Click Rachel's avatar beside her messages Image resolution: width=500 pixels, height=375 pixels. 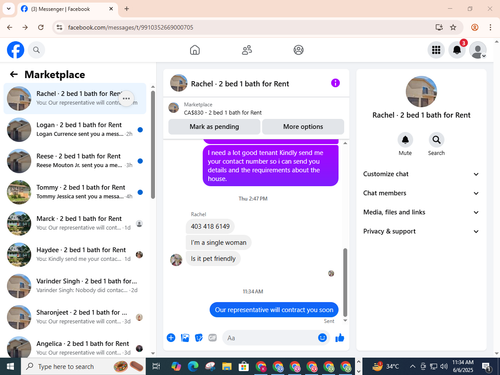coord(176,260)
